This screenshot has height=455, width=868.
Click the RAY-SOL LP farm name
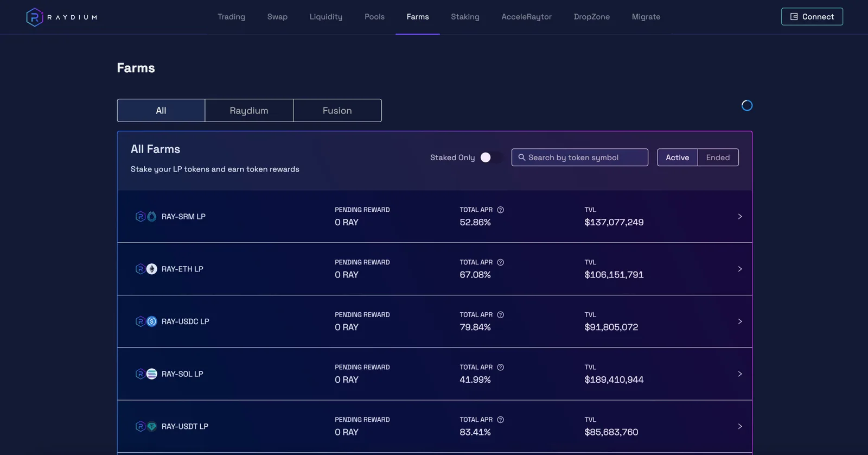click(182, 374)
